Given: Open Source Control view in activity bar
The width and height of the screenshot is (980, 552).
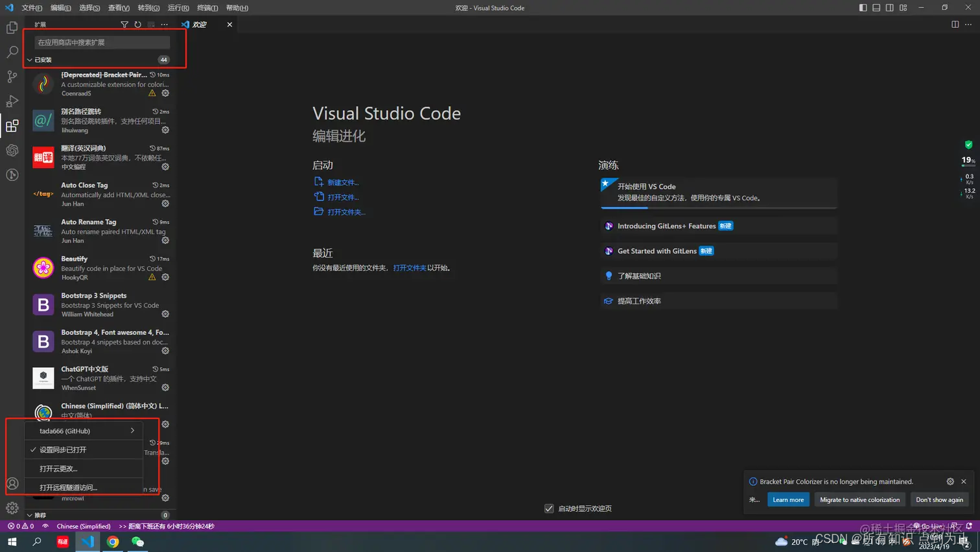Looking at the screenshot, I should tap(12, 77).
